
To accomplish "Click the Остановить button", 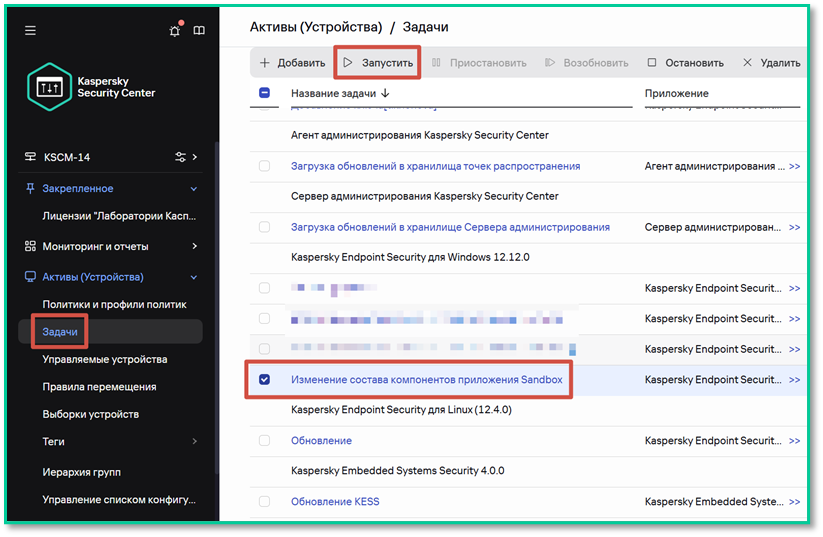I will point(685,62).
